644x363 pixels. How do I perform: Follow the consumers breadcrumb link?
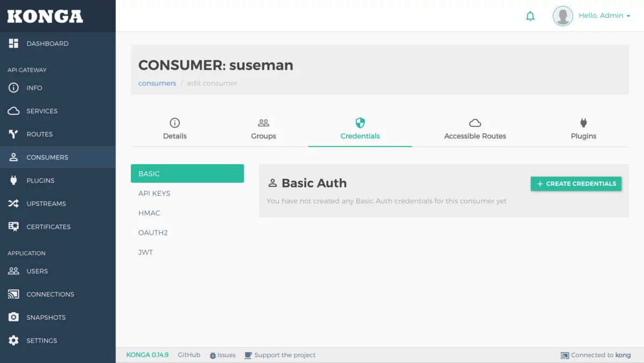click(x=157, y=83)
